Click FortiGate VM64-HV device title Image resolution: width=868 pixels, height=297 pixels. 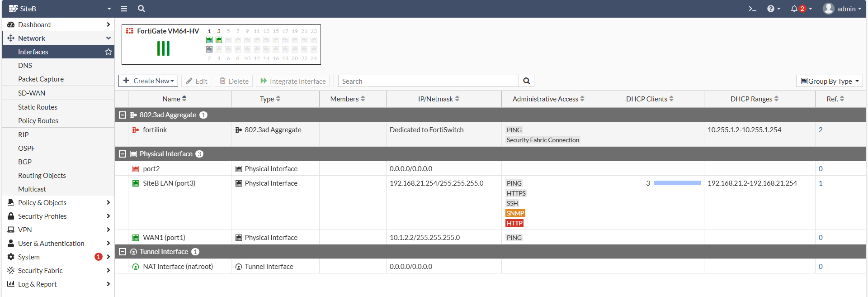pyautogui.click(x=168, y=31)
